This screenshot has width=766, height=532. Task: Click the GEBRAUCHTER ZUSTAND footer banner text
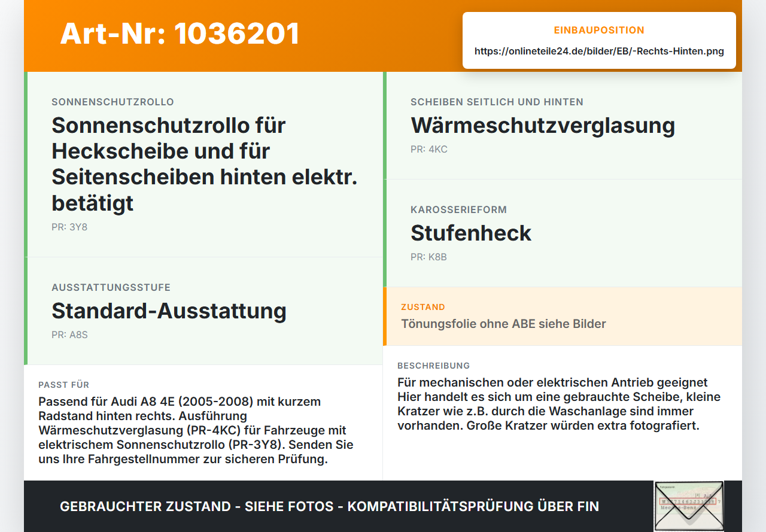click(x=329, y=506)
